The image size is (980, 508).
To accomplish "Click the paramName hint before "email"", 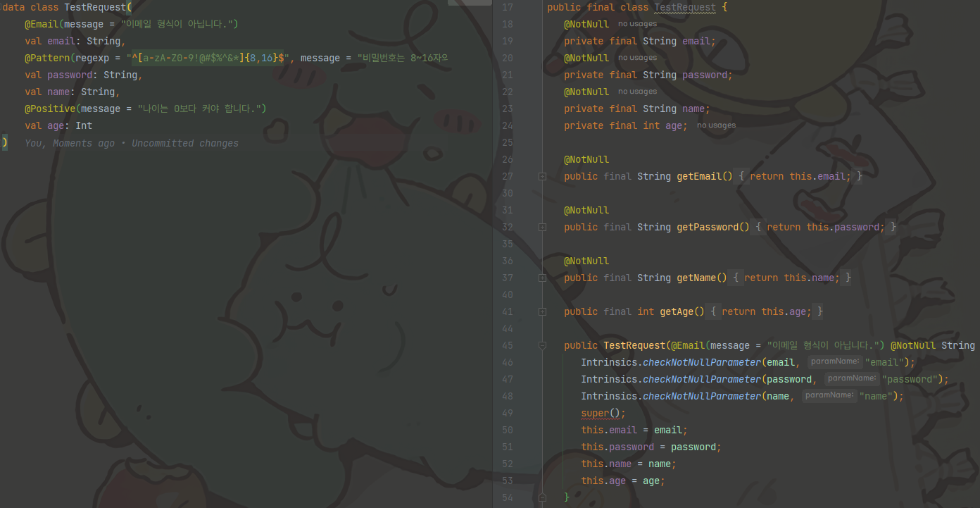I will coord(835,362).
